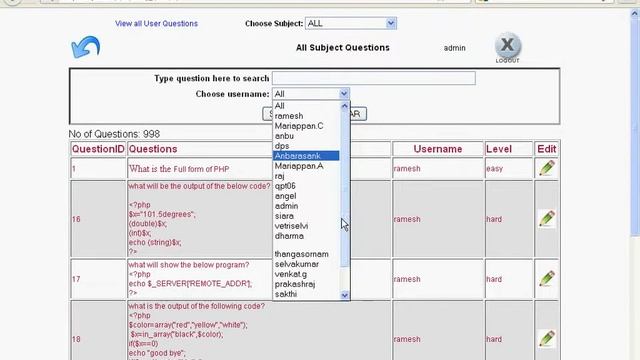This screenshot has width=640, height=360.
Task: Click the blue back arrow icon
Action: 86,47
